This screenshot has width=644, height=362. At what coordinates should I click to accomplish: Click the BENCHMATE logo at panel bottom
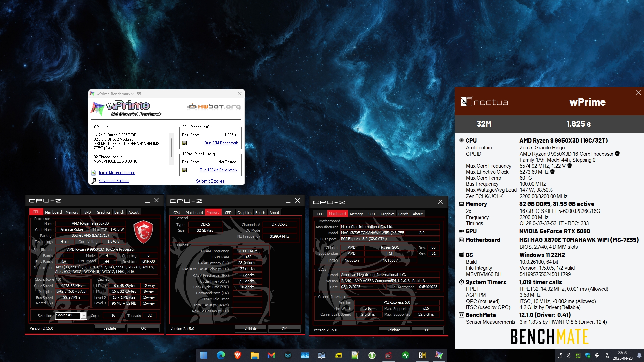(x=549, y=337)
